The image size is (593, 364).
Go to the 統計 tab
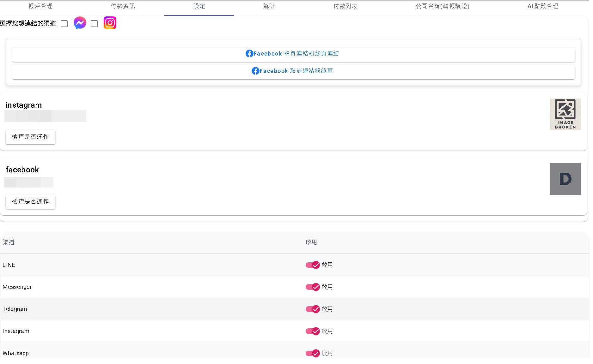(x=269, y=6)
